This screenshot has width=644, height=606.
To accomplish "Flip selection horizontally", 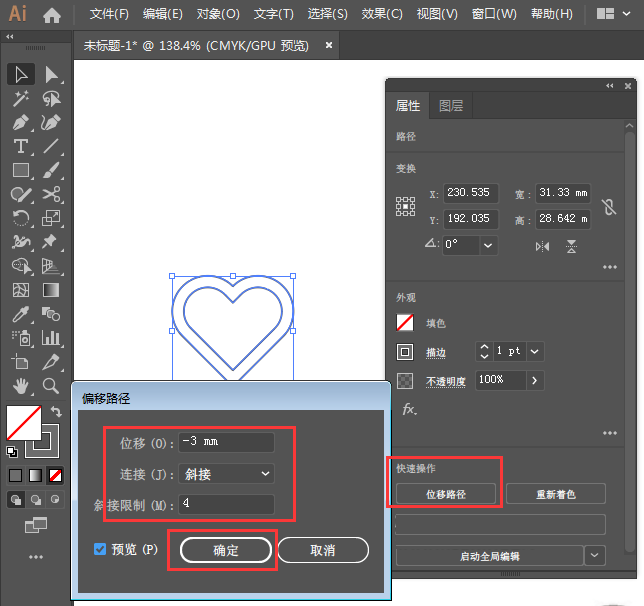I will pyautogui.click(x=543, y=247).
